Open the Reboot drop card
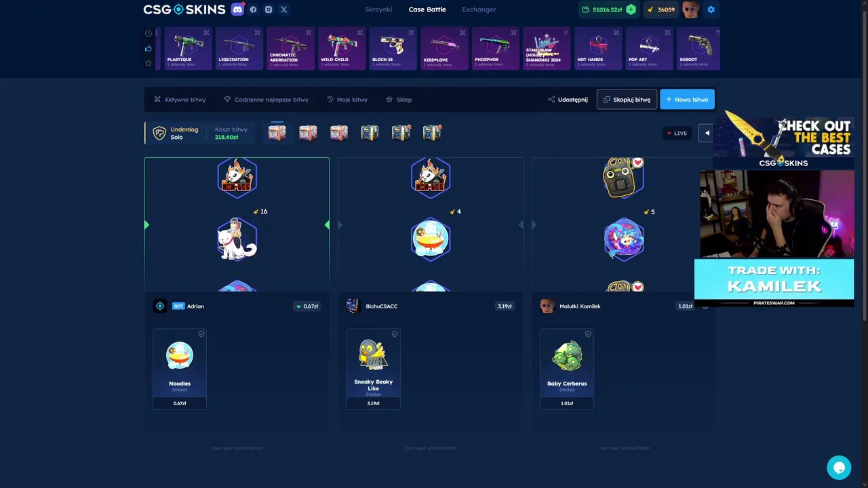 [698, 48]
